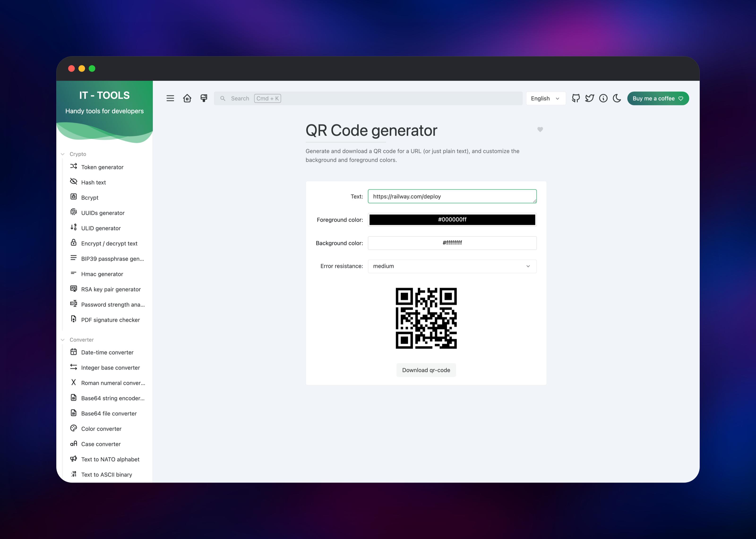Open the UI lib paint-roller icon

tap(204, 98)
